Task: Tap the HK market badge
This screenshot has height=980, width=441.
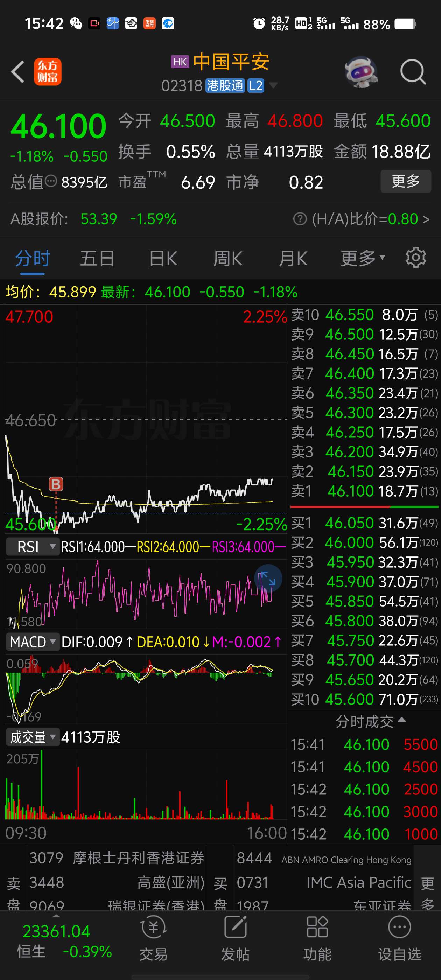Action: point(180,62)
